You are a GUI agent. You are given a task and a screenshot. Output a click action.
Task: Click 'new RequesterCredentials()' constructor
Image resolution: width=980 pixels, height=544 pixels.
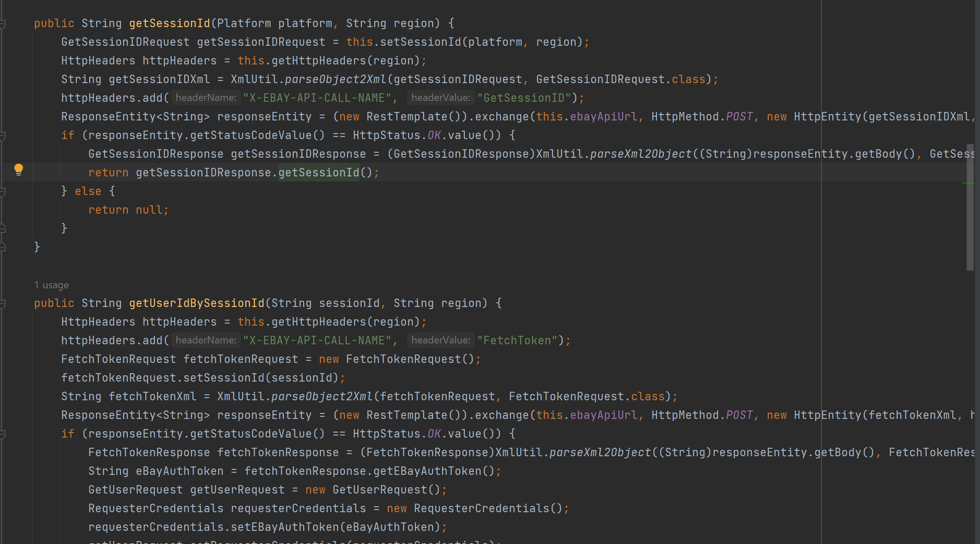[x=475, y=508]
